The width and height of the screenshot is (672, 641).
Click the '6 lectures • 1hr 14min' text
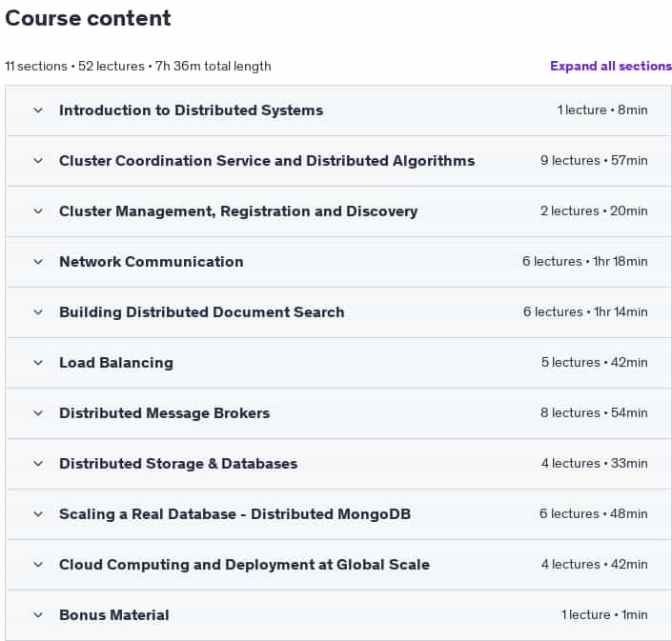point(585,311)
